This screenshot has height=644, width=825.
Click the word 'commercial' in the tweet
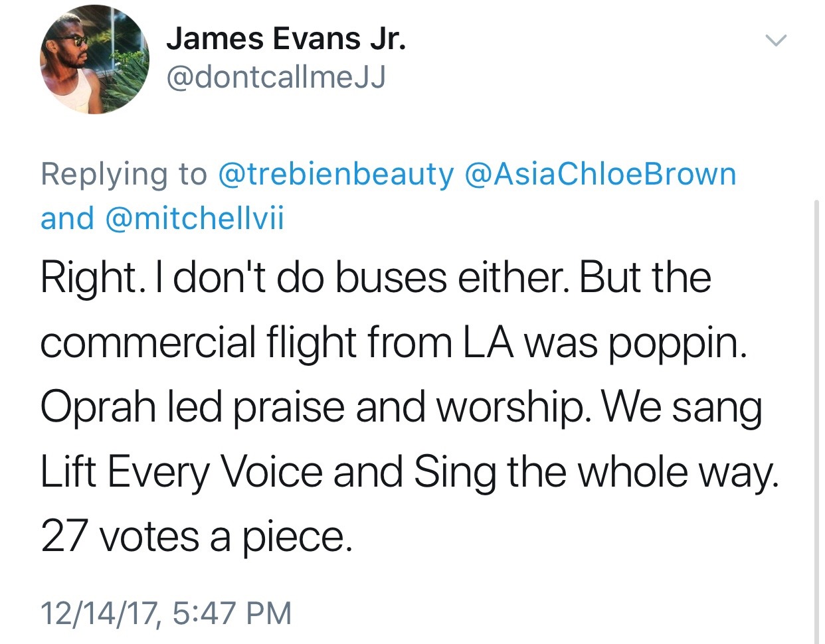(148, 343)
